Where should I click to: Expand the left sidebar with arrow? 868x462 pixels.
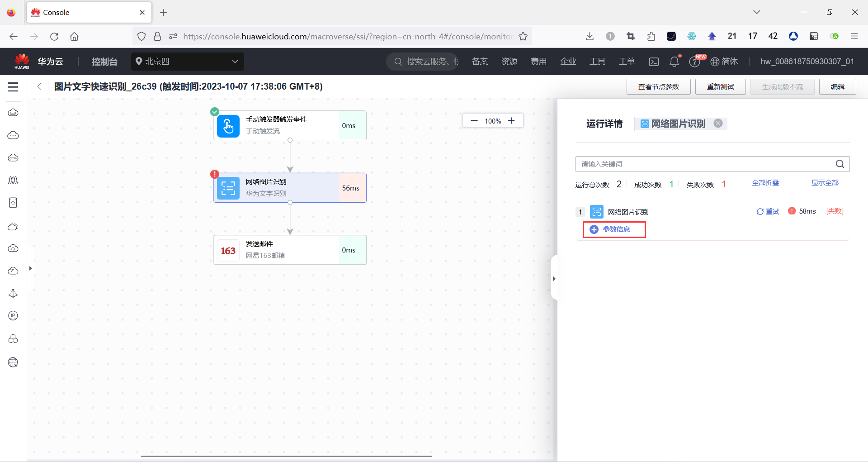(x=30, y=268)
